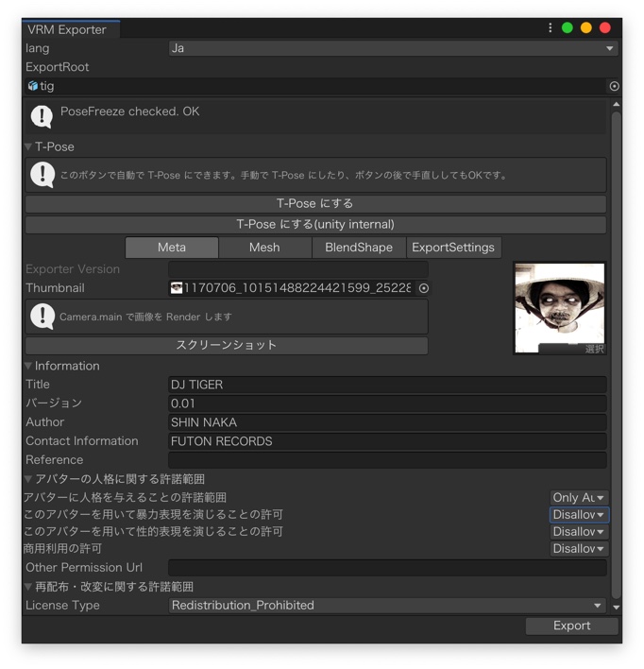Click the ExportRoot object picker circle icon
This screenshot has height=669, width=644.
[x=614, y=86]
